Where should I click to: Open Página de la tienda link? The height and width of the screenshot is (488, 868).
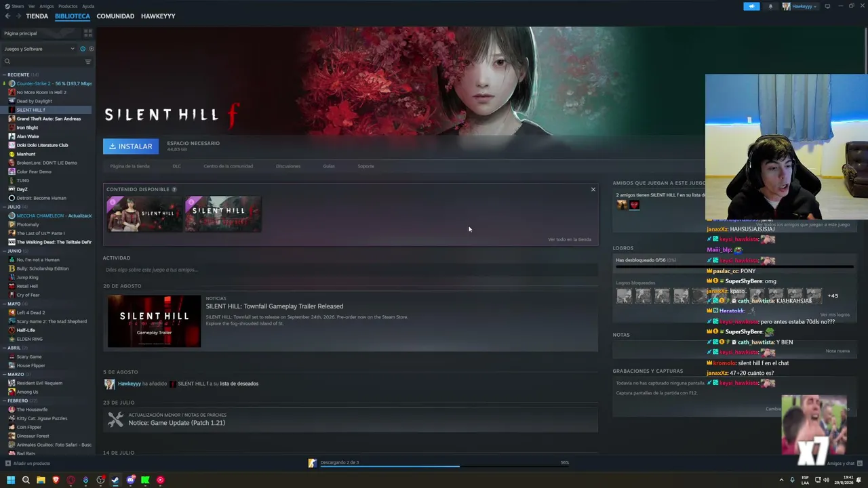(130, 166)
